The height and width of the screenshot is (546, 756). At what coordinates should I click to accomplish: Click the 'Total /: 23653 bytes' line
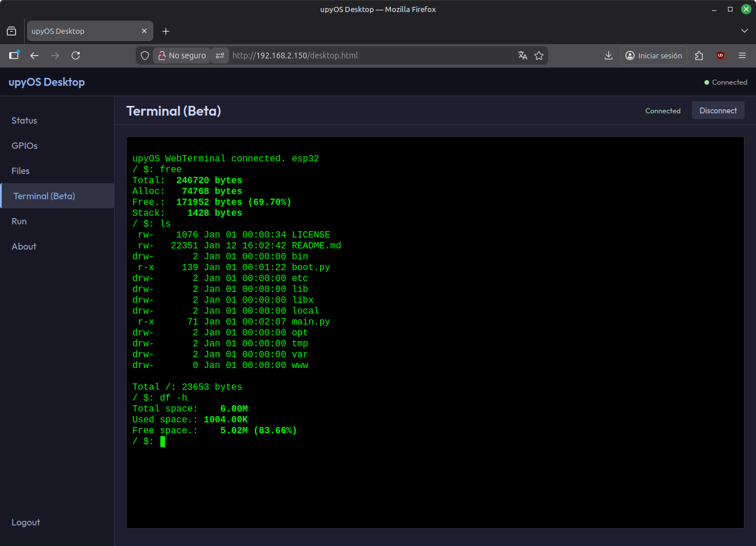[x=187, y=387]
